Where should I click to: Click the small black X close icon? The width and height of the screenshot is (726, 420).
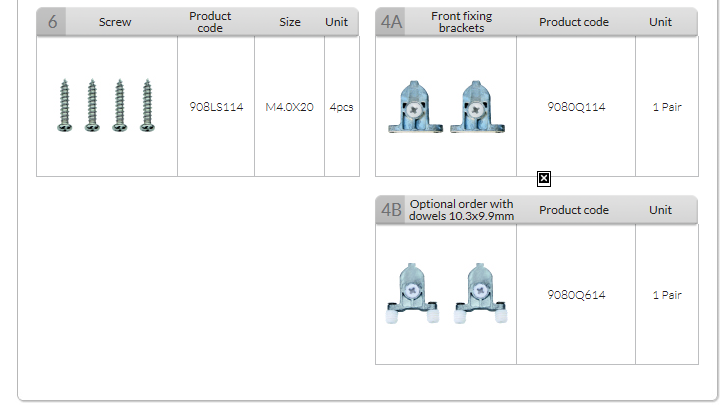pyautogui.click(x=544, y=179)
